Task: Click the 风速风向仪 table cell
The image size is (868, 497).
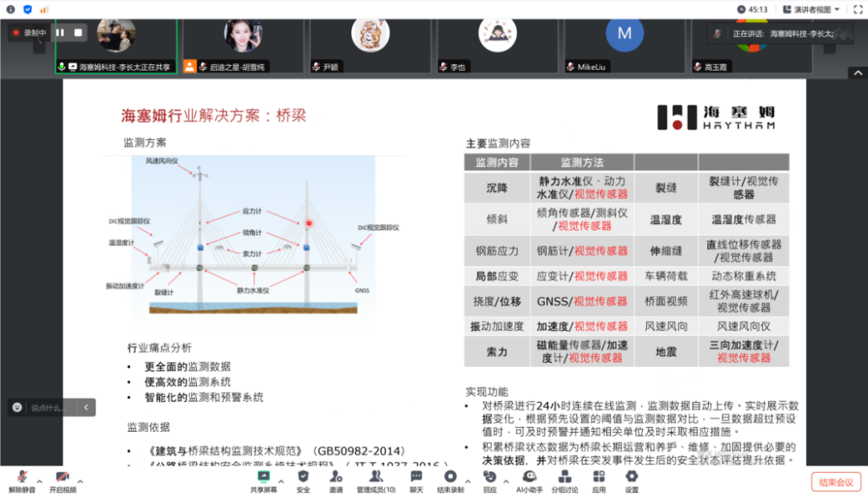Action: coord(743,327)
